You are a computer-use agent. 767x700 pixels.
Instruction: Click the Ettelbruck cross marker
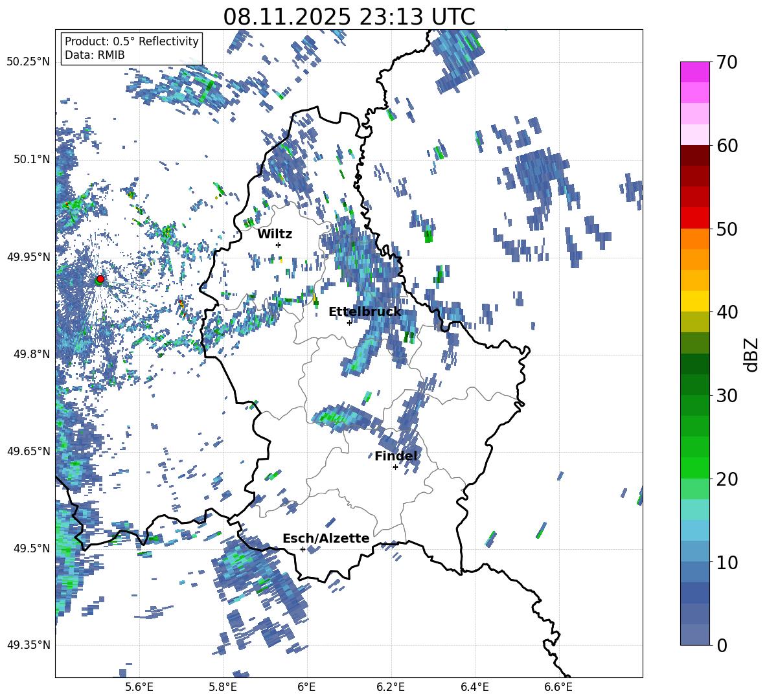tap(349, 322)
